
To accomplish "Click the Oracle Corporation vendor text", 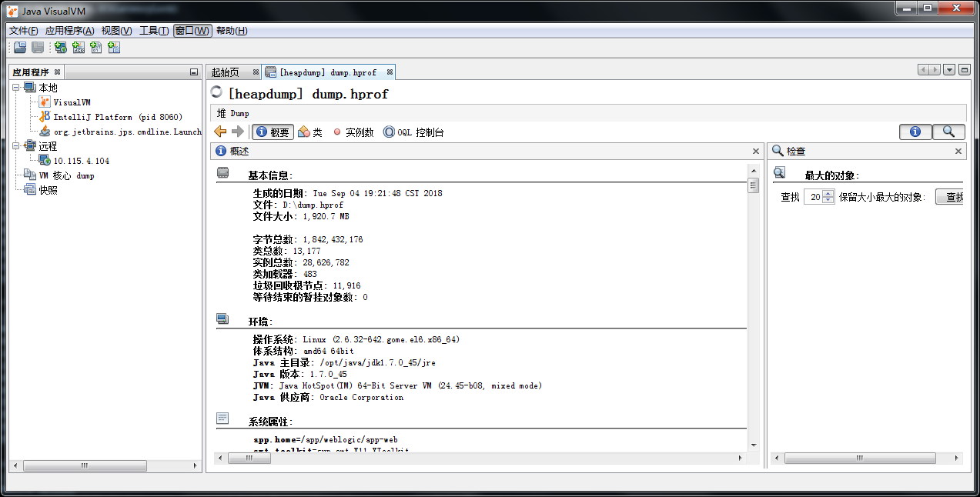I will 362,398.
